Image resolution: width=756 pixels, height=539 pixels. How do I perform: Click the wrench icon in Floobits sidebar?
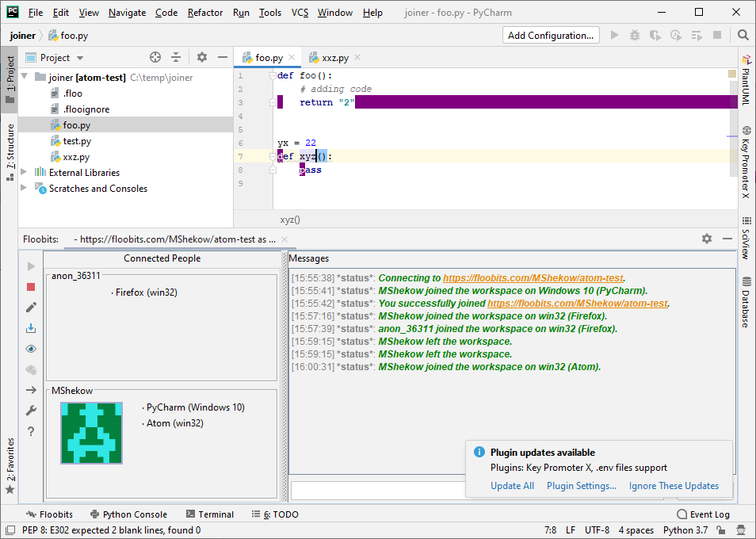[x=31, y=411]
